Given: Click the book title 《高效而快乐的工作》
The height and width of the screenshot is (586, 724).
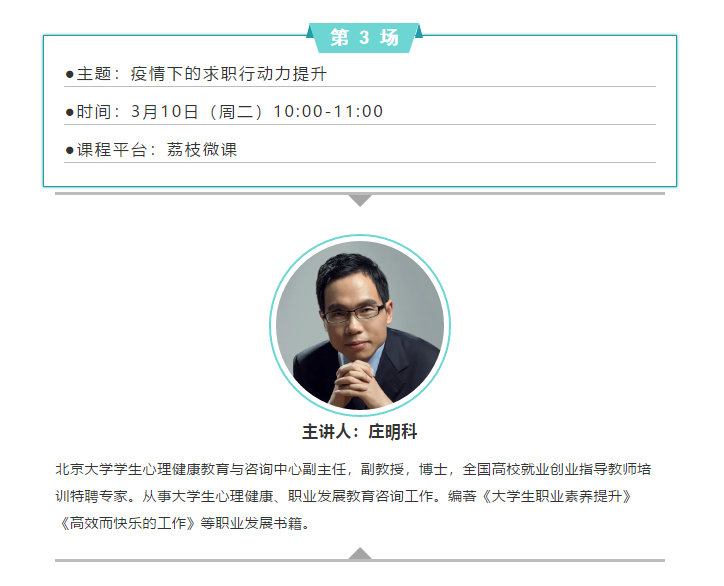Looking at the screenshot, I should tap(128, 523).
